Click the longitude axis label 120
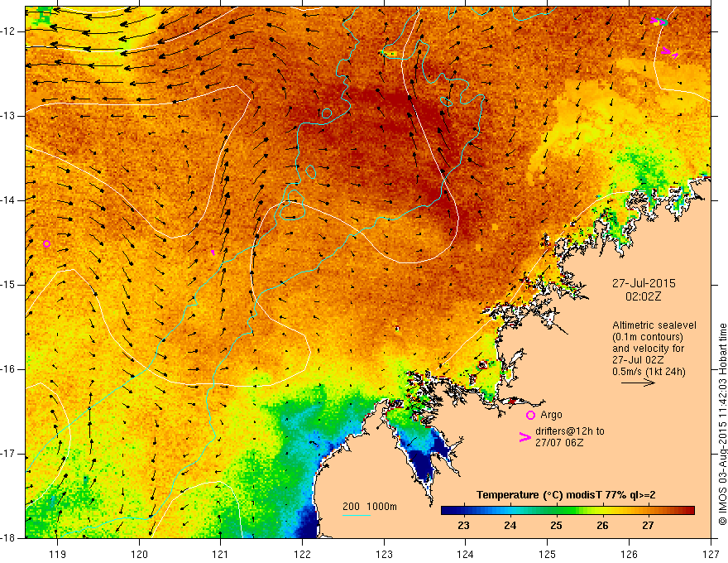 tap(139, 554)
